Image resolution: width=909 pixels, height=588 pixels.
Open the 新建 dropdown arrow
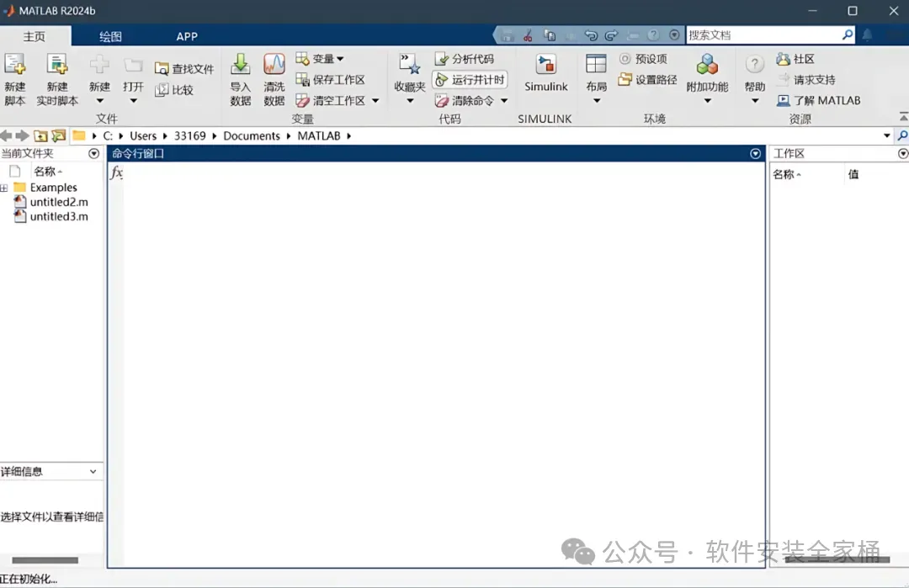click(99, 101)
